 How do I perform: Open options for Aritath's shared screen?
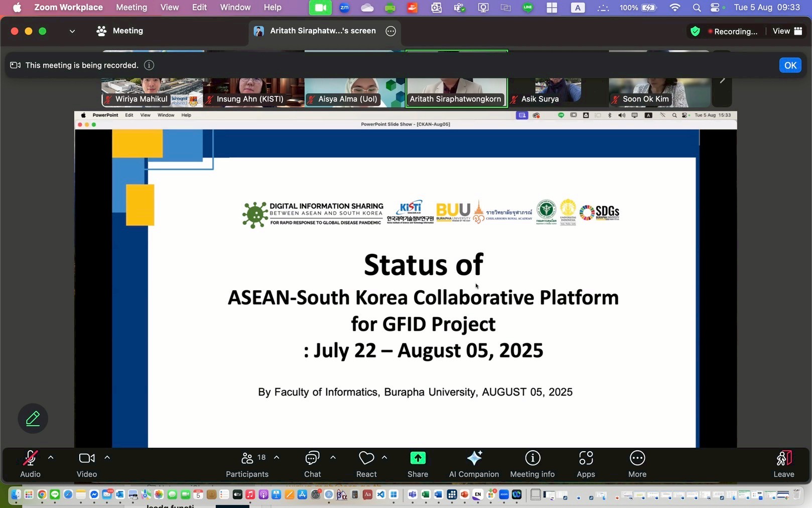pyautogui.click(x=390, y=31)
